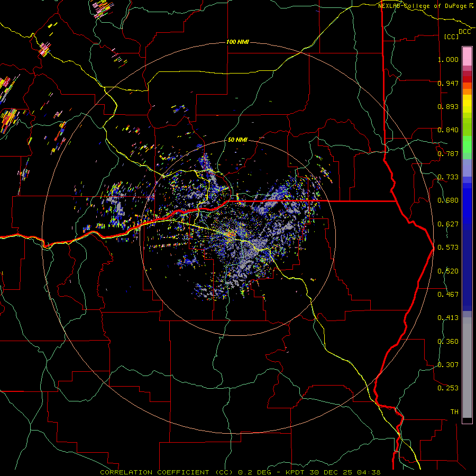Screen dimensions: 476x476
Task: Click the gray lower segment of color bar
Action: (467, 368)
